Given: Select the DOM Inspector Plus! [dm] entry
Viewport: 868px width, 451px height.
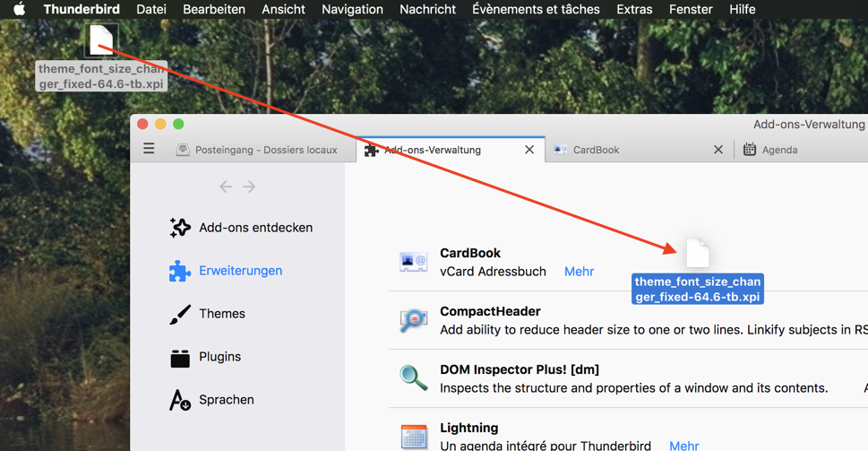Looking at the screenshot, I should [520, 369].
